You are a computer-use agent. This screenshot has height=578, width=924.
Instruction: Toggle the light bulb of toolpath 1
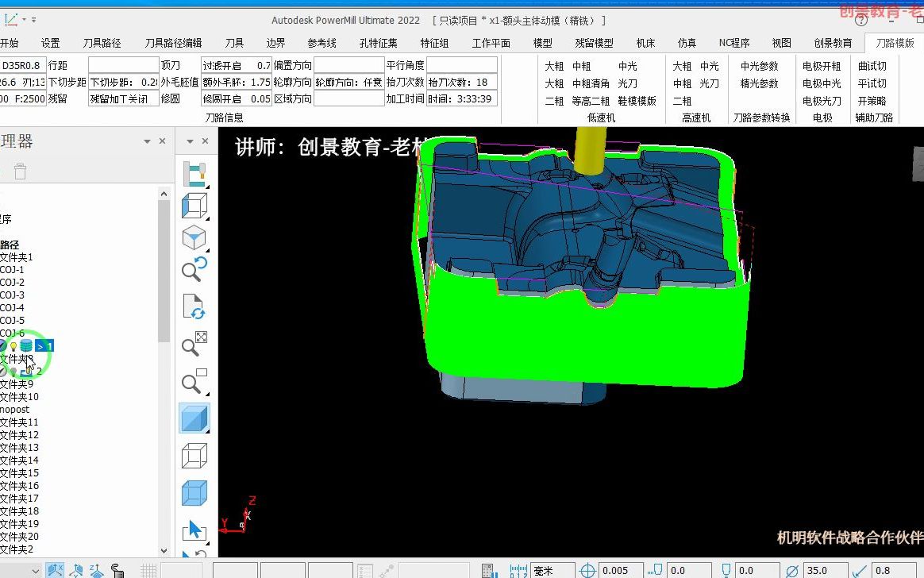pos(13,346)
